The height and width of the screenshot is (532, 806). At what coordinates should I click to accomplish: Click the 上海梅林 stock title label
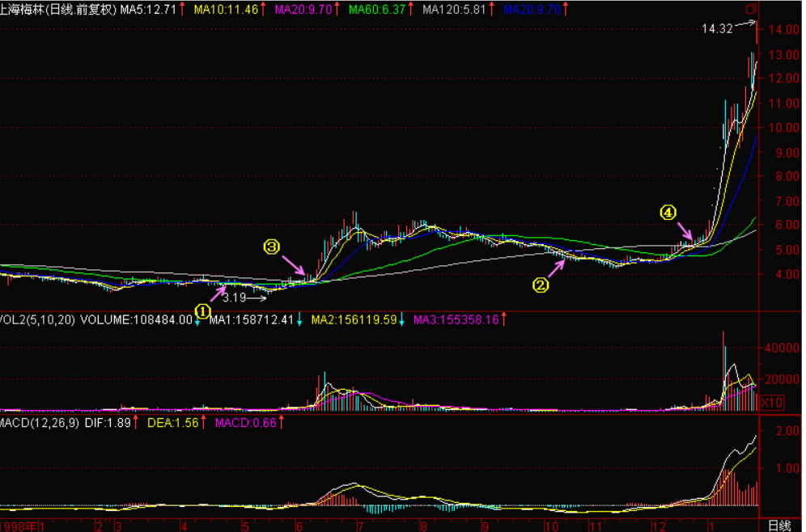coord(24,10)
